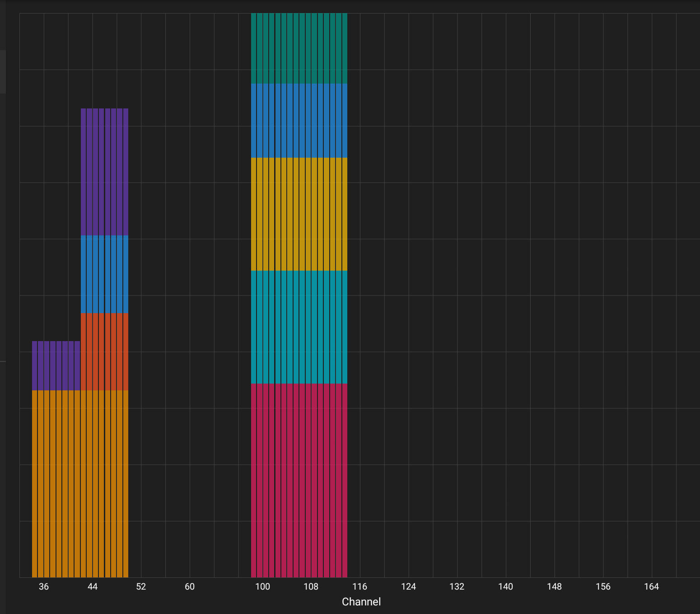The width and height of the screenshot is (700, 614).
Task: Click the crimson network block near channel 108
Action: tap(299, 480)
